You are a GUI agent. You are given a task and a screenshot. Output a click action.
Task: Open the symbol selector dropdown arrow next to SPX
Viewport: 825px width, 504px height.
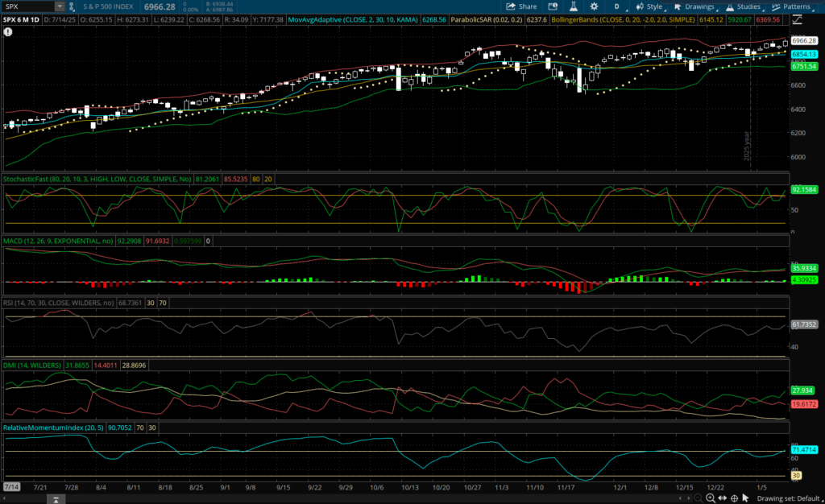coord(60,6)
